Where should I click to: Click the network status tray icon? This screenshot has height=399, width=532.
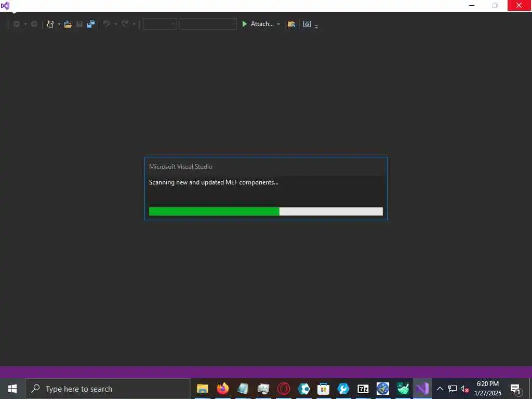click(x=453, y=389)
